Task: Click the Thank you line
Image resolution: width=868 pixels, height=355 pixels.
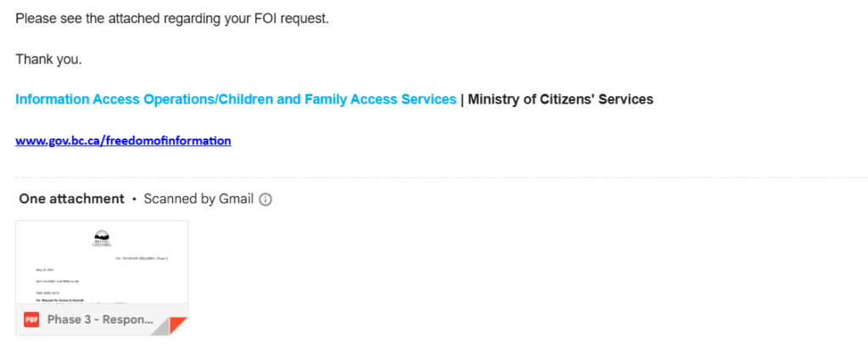Action: click(x=48, y=59)
